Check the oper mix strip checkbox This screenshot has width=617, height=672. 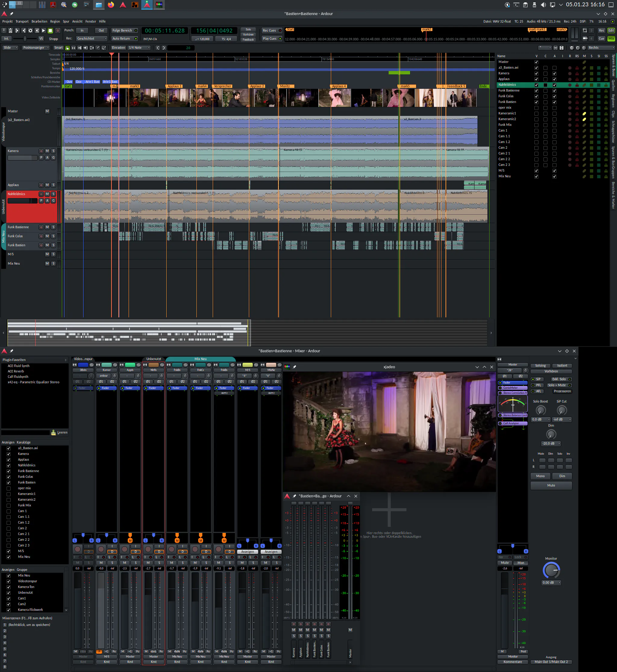click(9, 488)
